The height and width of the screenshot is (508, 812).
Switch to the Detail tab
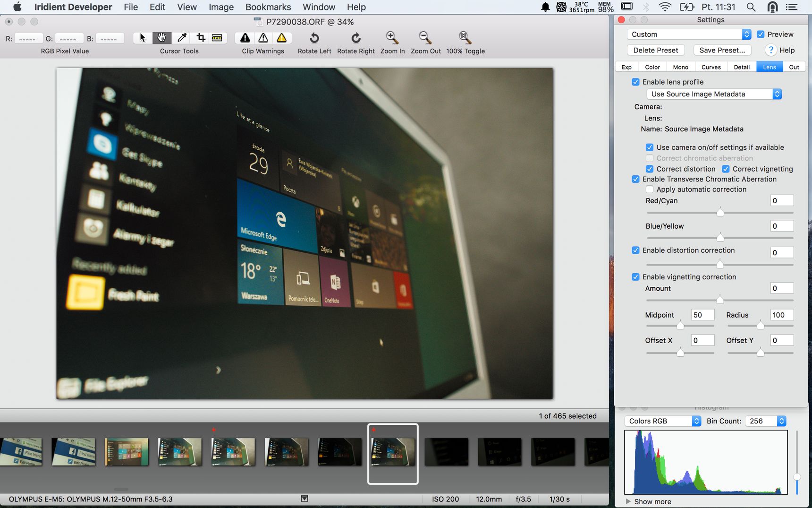coord(742,67)
